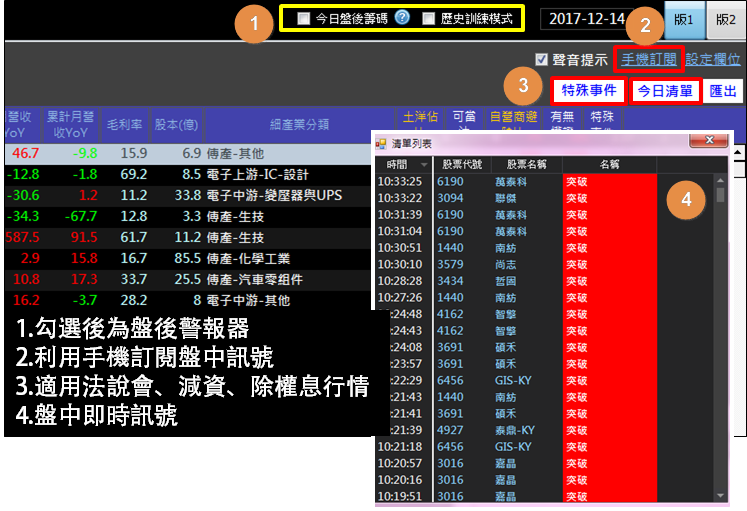The width and height of the screenshot is (747, 511).
Task: Click the 69.2 gross margin cell
Action: [x=134, y=174]
